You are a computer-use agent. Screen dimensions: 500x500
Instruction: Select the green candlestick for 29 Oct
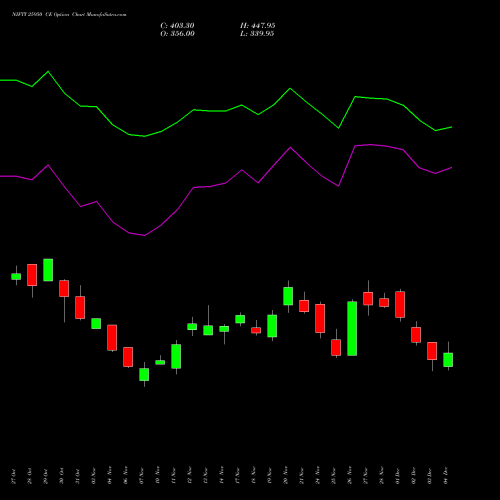48,270
